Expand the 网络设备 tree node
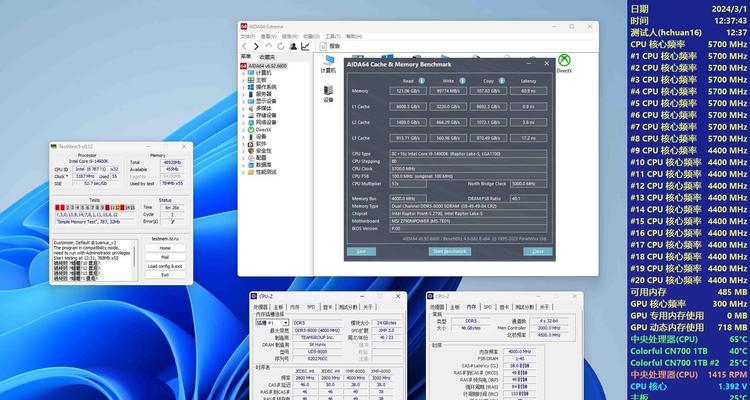 tap(243, 122)
